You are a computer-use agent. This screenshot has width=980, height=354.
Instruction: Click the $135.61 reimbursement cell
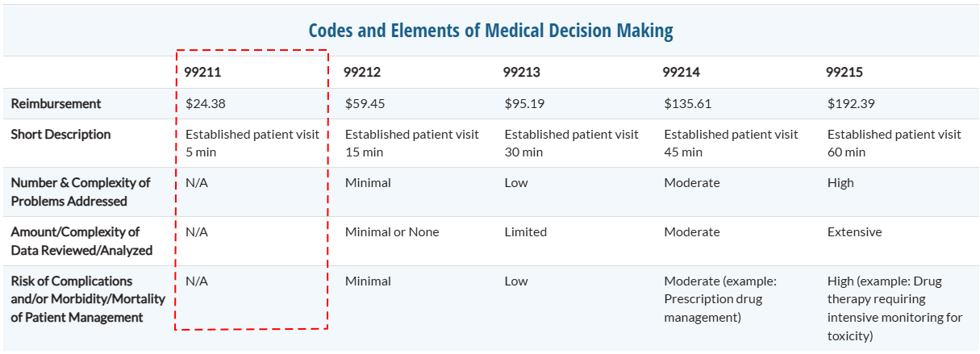tap(687, 103)
